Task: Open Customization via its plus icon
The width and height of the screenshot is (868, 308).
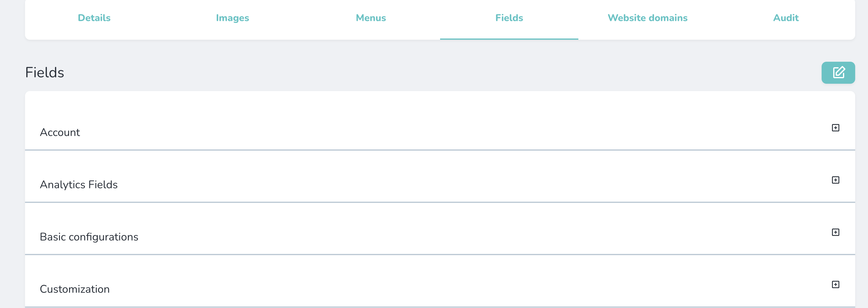Action: pos(835,285)
